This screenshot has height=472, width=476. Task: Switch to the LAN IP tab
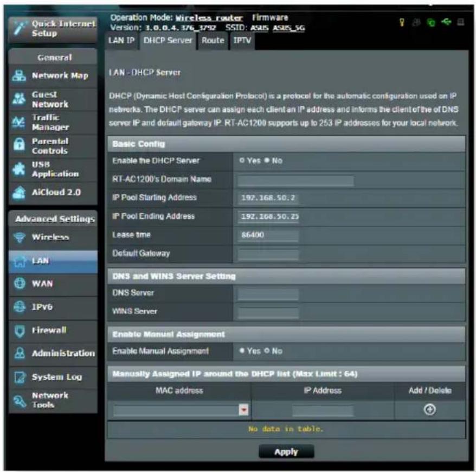121,40
